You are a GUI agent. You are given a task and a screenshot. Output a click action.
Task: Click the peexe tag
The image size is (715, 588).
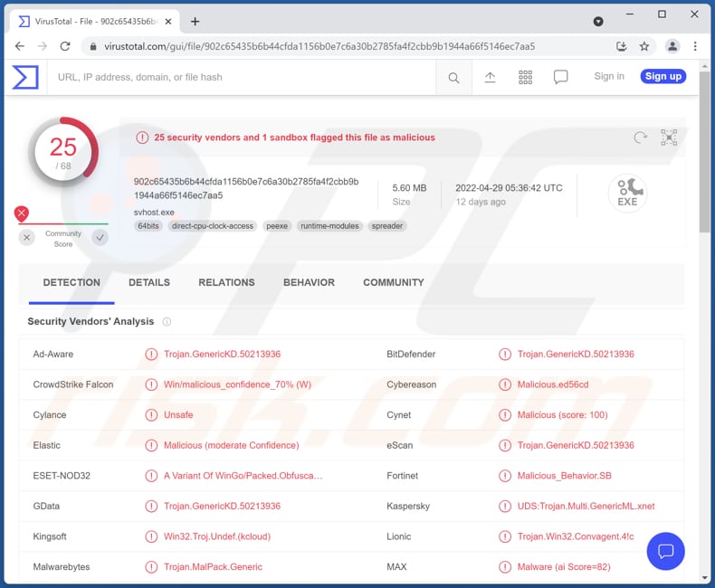[277, 226]
